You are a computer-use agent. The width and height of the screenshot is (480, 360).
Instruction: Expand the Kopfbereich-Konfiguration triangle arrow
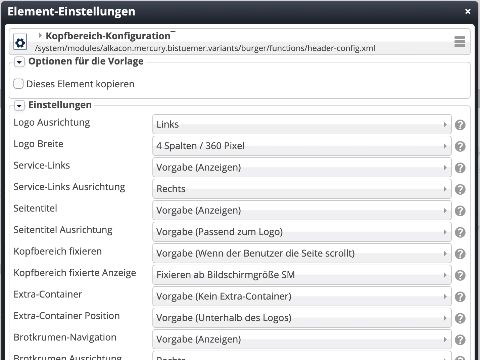tap(40, 35)
